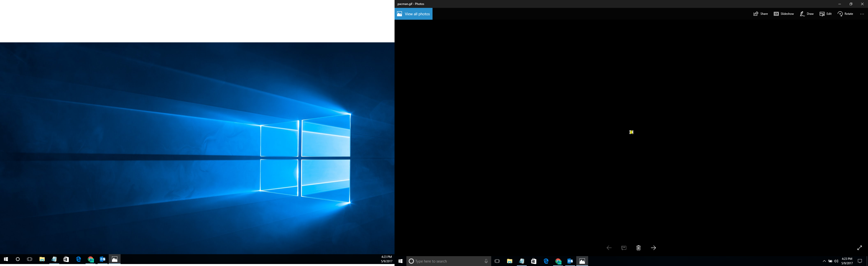Enter full screen with the diagonal arrows icon
The image size is (868, 266).
pyautogui.click(x=860, y=248)
